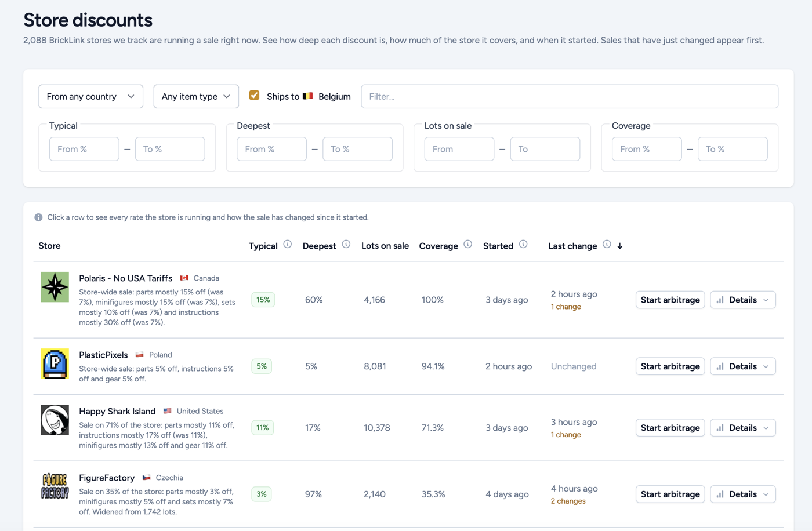
Task: Open the From any country dropdown
Action: [x=91, y=96]
